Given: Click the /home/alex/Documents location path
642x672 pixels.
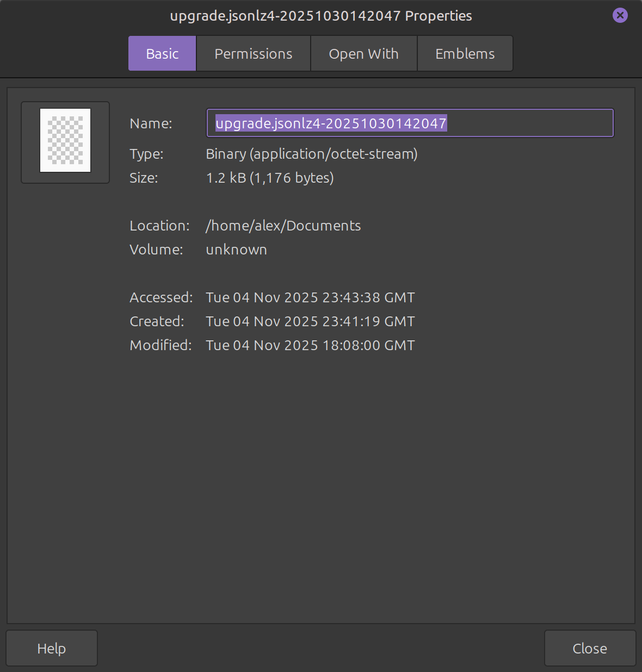Looking at the screenshot, I should [x=283, y=226].
